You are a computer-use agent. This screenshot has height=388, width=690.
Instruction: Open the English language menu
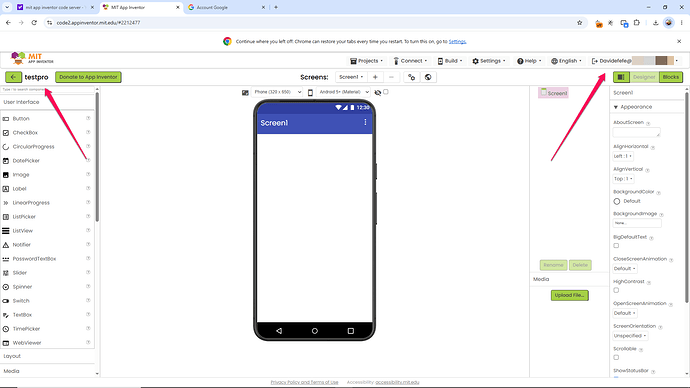coord(566,61)
